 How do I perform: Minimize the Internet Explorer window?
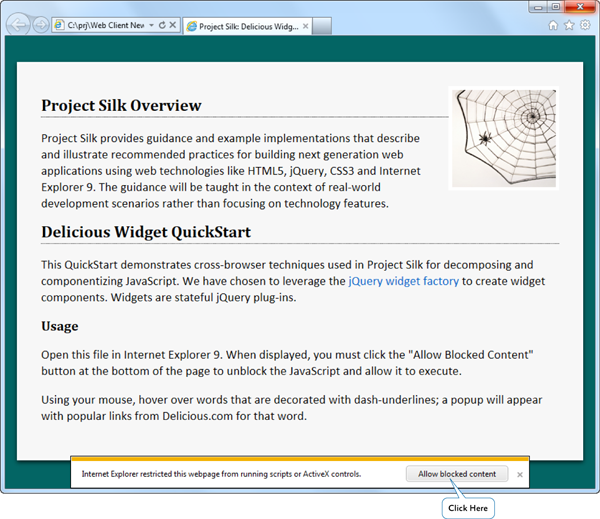538,7
